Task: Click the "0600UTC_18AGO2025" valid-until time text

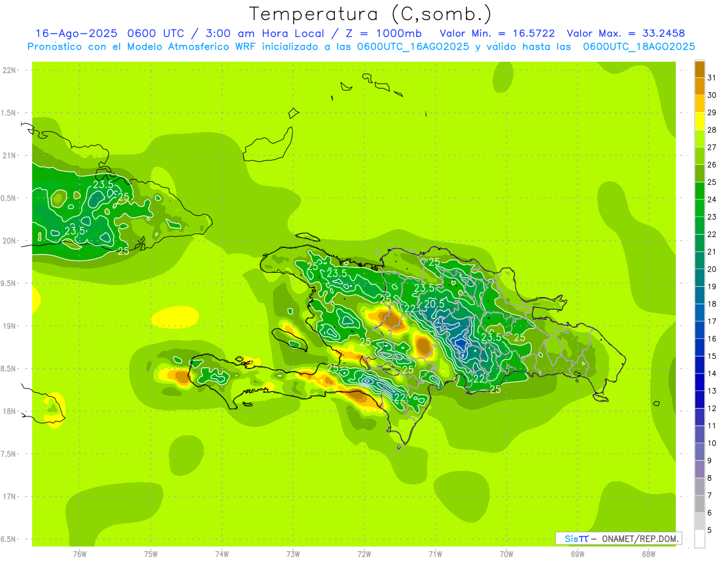Action: [639, 47]
